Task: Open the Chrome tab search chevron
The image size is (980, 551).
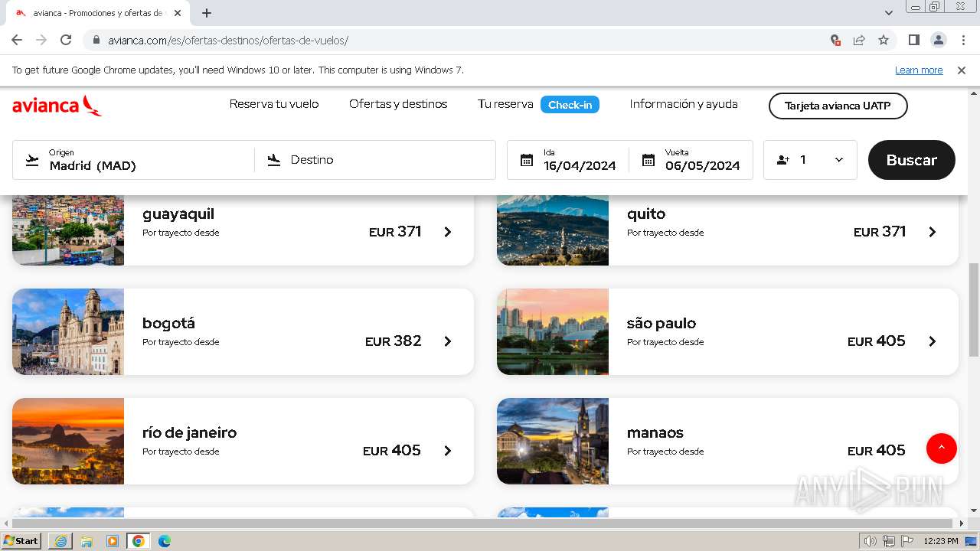Action: point(889,13)
